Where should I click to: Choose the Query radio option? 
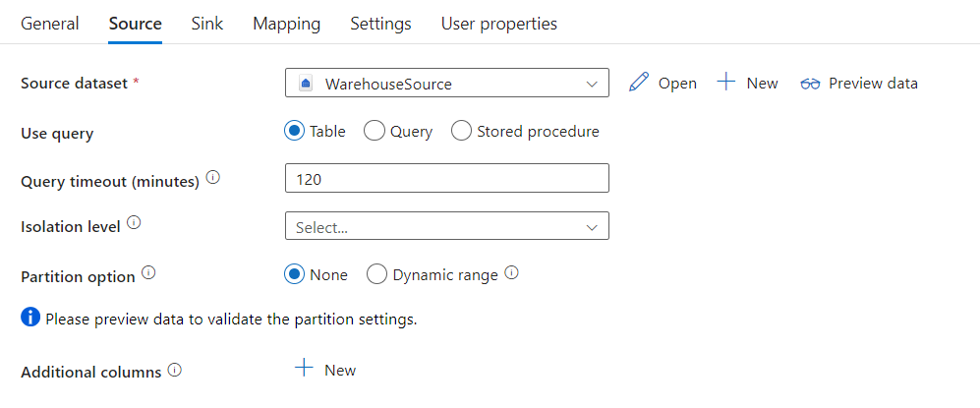374,131
